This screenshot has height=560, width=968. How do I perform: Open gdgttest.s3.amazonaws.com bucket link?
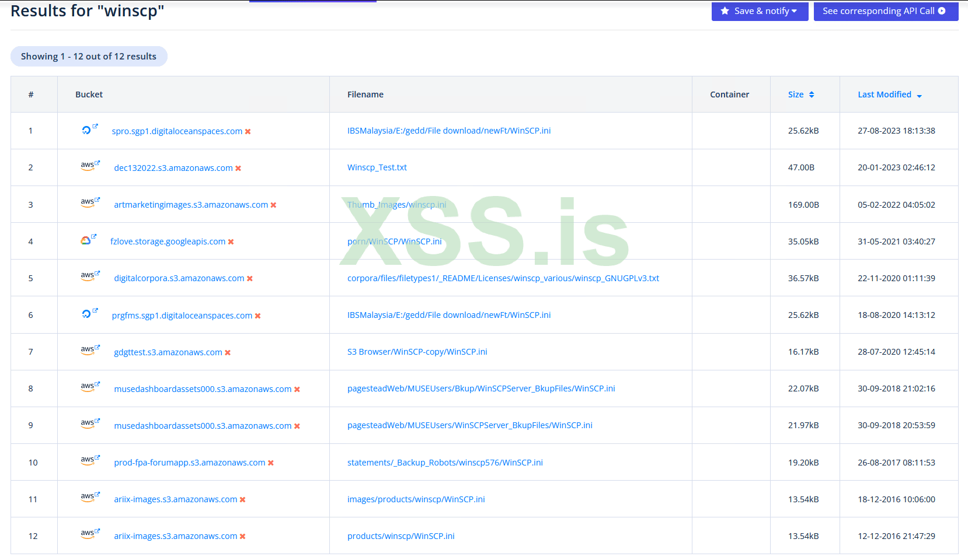[x=168, y=352]
